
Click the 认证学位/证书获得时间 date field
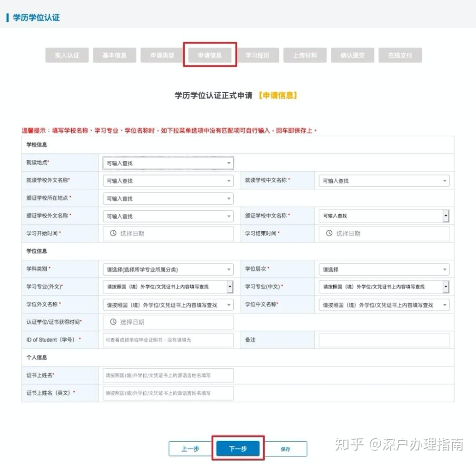coord(168,322)
